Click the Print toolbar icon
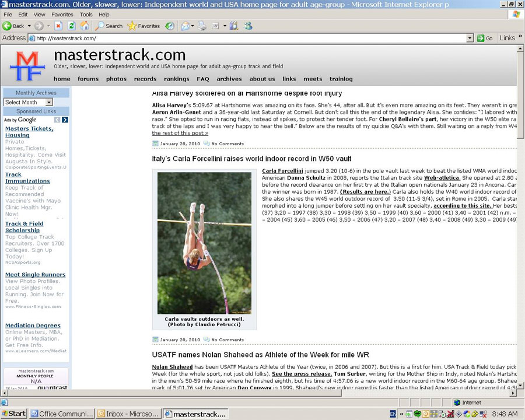The image size is (525, 420). pyautogui.click(x=202, y=26)
